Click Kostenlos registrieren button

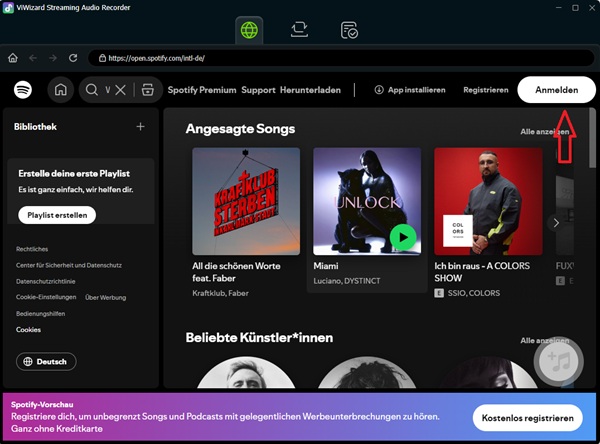[528, 418]
